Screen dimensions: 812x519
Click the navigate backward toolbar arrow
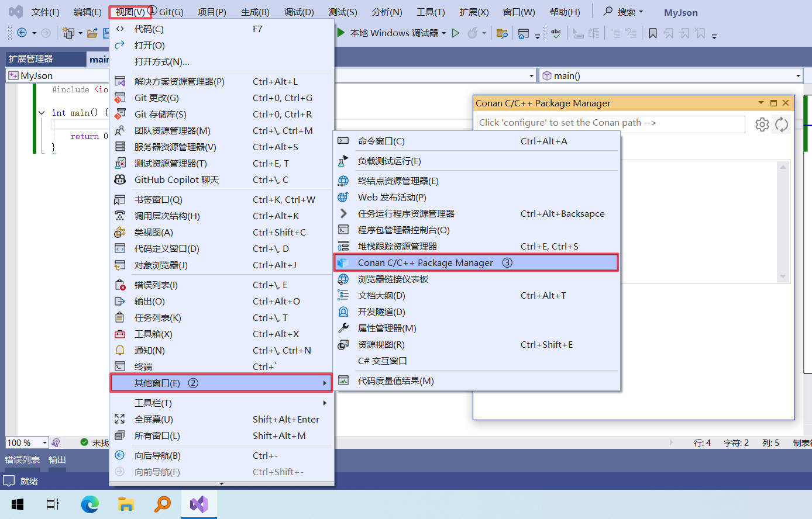coord(22,33)
